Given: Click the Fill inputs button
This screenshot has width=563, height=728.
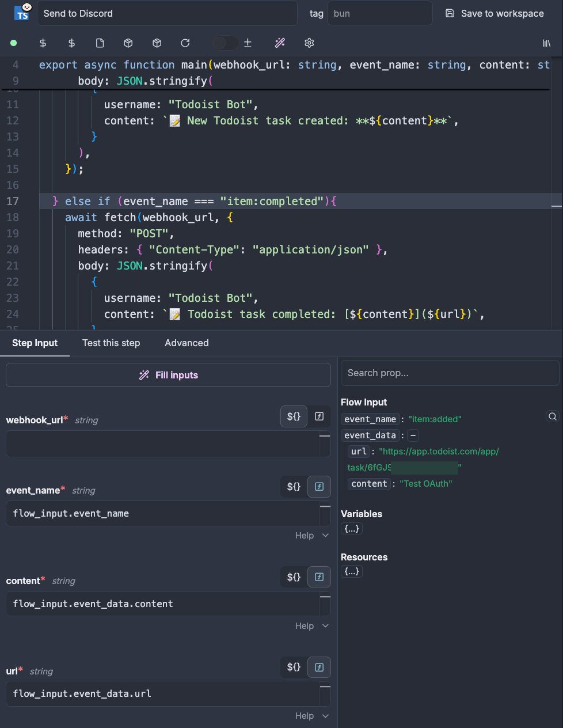Looking at the screenshot, I should click(x=168, y=374).
